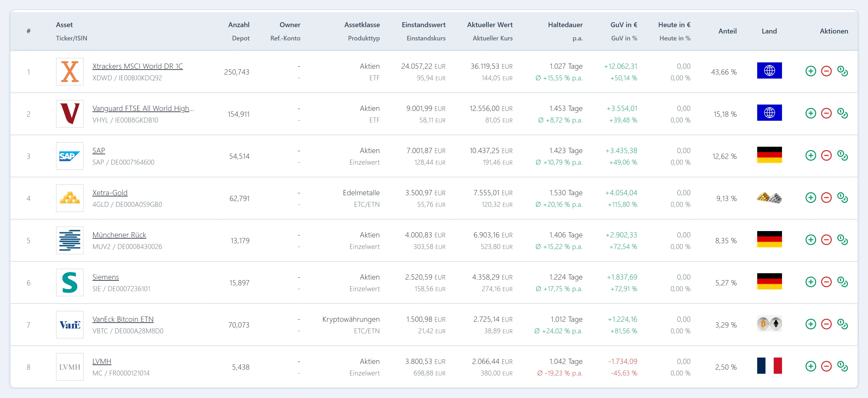This screenshot has width=868, height=398.
Task: Click the French flag in the LVMH row
Action: pyautogui.click(x=769, y=366)
